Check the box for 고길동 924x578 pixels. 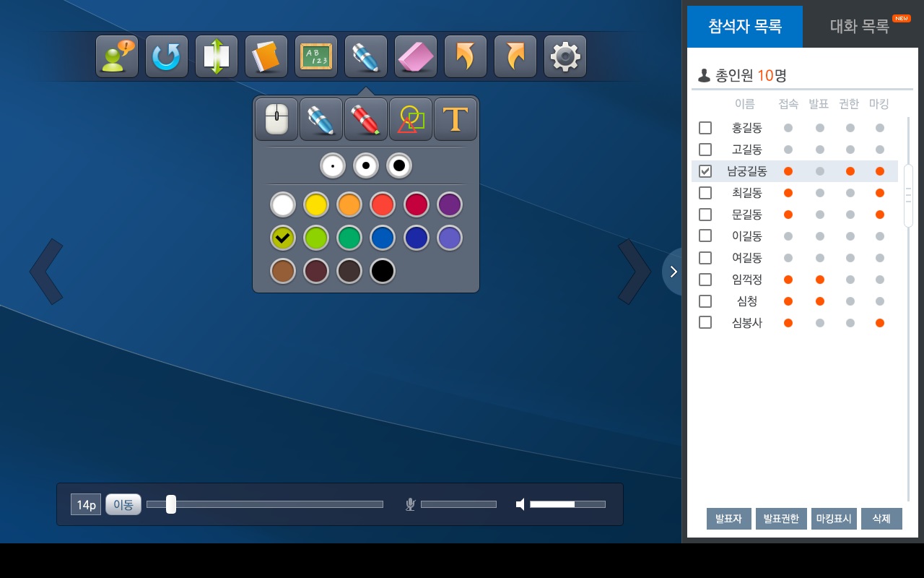coord(705,150)
